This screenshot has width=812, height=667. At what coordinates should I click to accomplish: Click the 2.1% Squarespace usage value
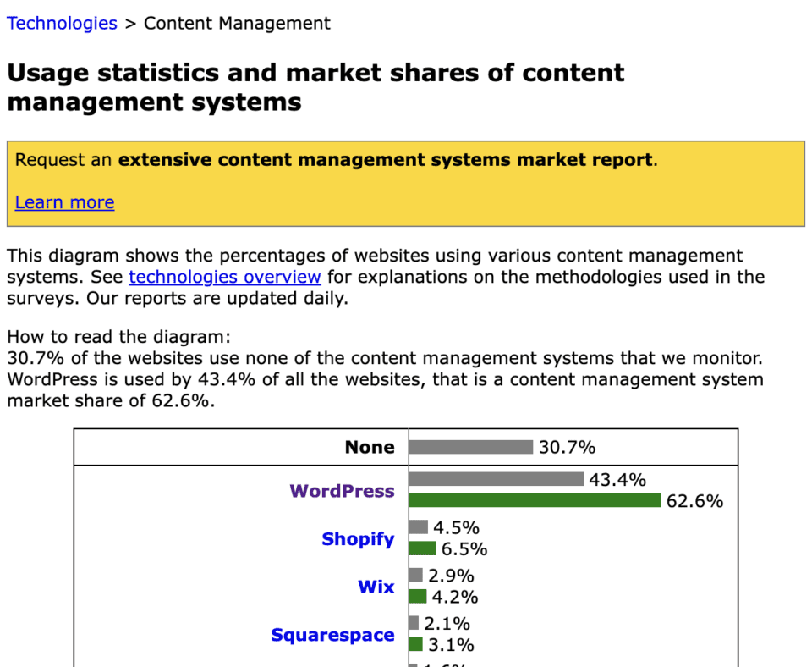tap(447, 624)
